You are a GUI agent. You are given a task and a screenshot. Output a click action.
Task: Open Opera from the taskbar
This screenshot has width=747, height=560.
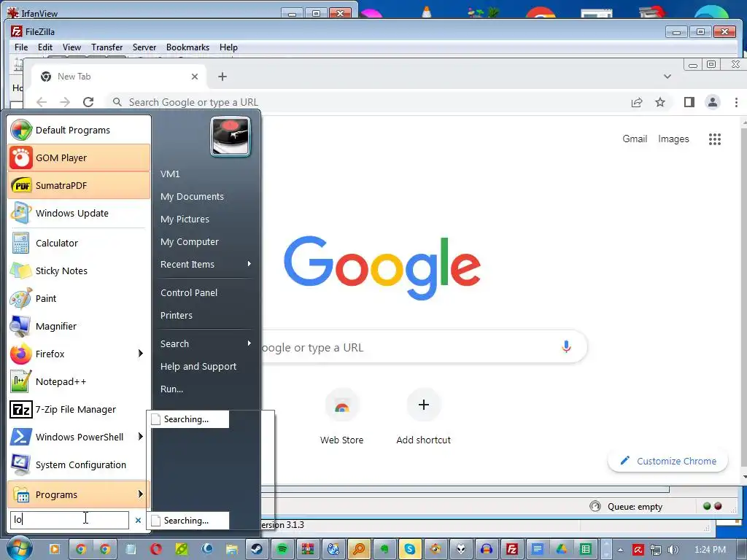pyautogui.click(x=156, y=549)
